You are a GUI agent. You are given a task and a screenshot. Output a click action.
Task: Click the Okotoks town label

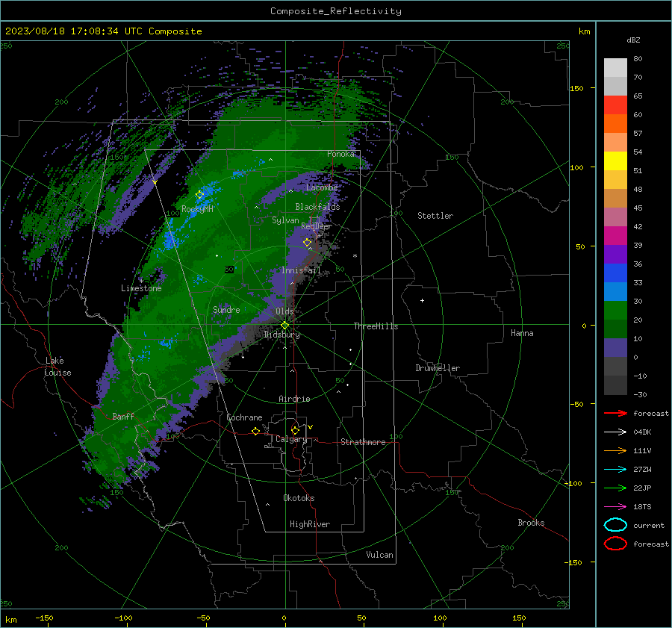pos(299,498)
